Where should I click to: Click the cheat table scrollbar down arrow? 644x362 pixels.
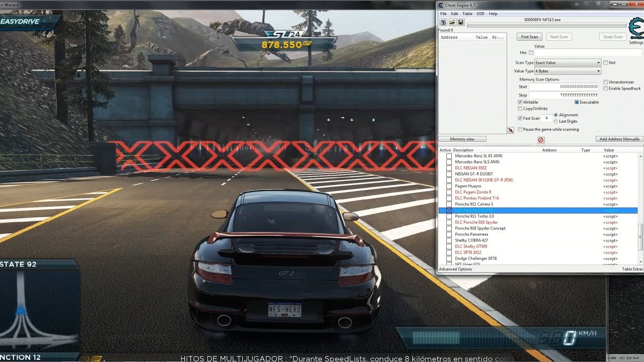coord(640,262)
